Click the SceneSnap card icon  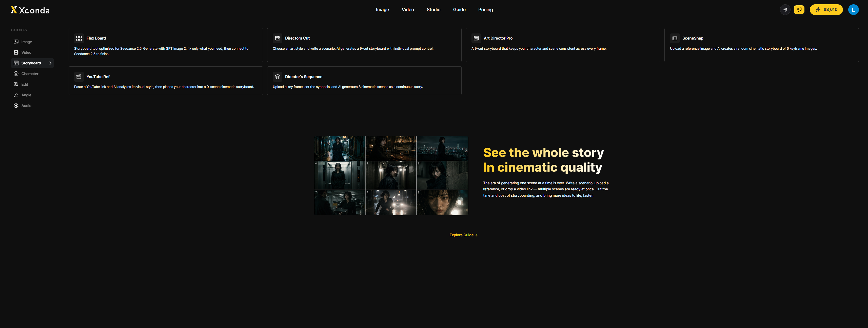pyautogui.click(x=675, y=38)
